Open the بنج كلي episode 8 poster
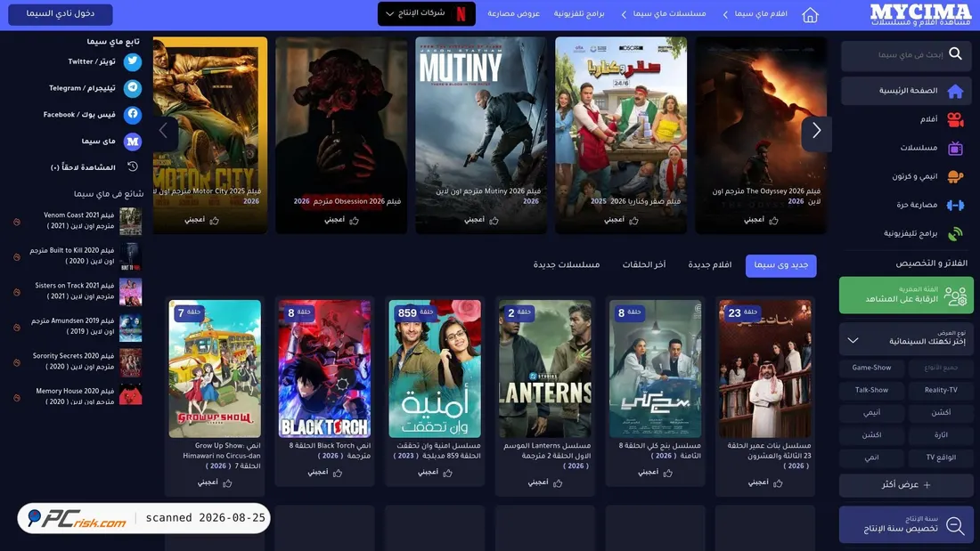The width and height of the screenshot is (980, 551). point(655,369)
